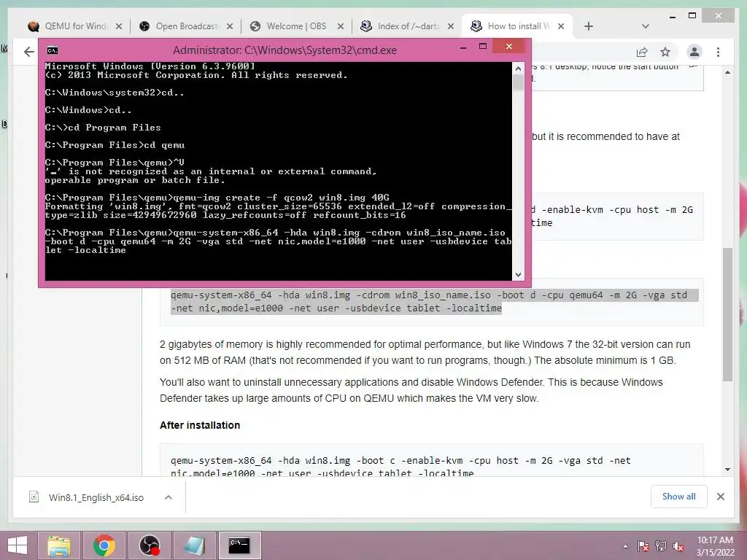Switch to Open Broadcaster tab
This screenshot has width=747, height=560.
pos(186,26)
